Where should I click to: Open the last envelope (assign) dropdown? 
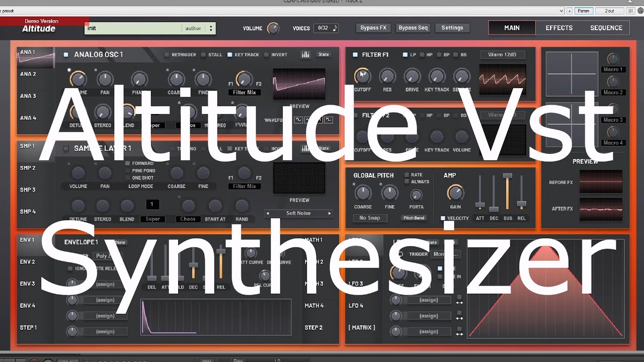click(x=105, y=331)
